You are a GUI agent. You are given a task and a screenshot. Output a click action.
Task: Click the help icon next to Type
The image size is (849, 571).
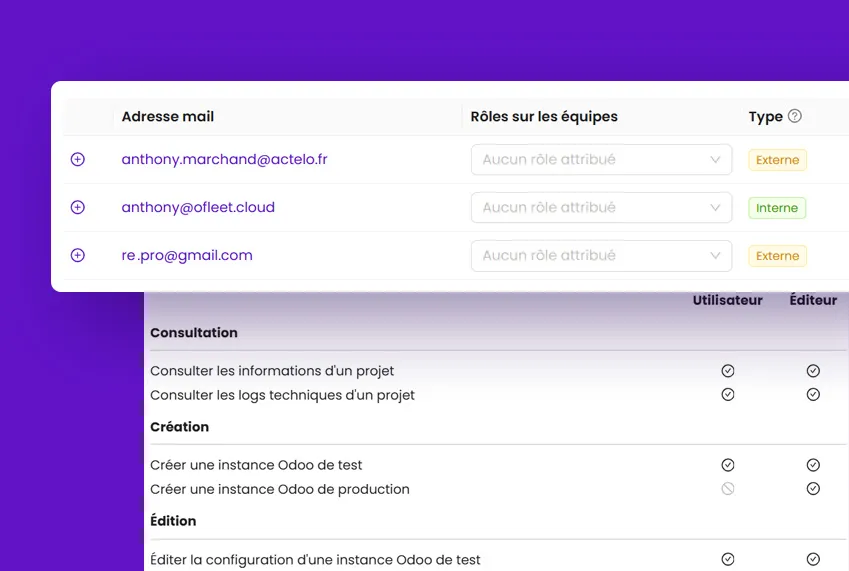tap(795, 116)
